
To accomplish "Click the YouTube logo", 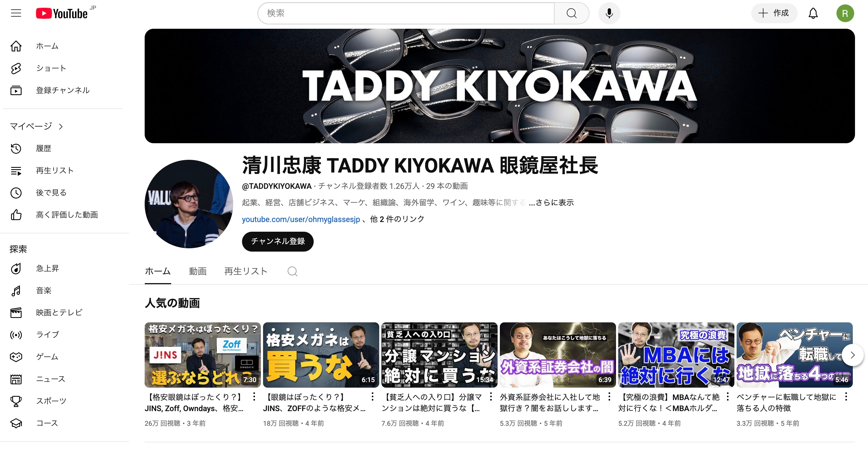I will point(62,13).
